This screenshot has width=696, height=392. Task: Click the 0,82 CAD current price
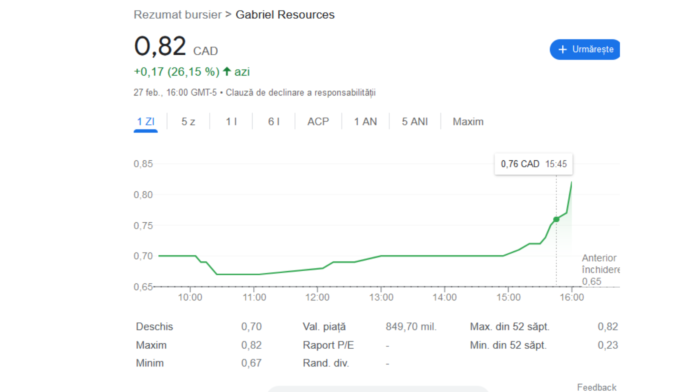pos(176,46)
